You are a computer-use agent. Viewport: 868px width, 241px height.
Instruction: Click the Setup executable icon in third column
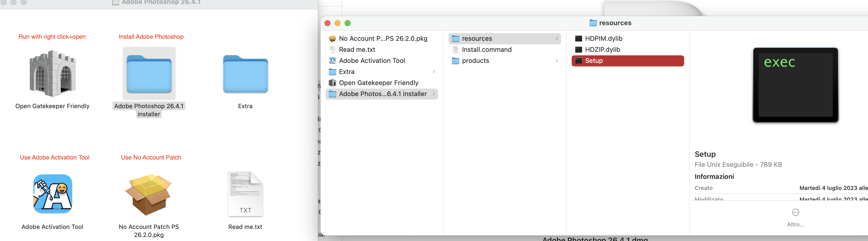pyautogui.click(x=579, y=61)
